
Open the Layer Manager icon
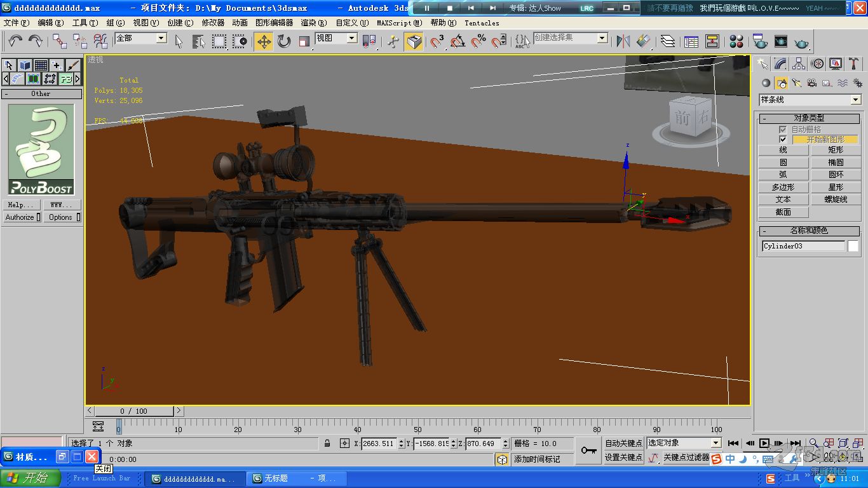click(x=668, y=41)
